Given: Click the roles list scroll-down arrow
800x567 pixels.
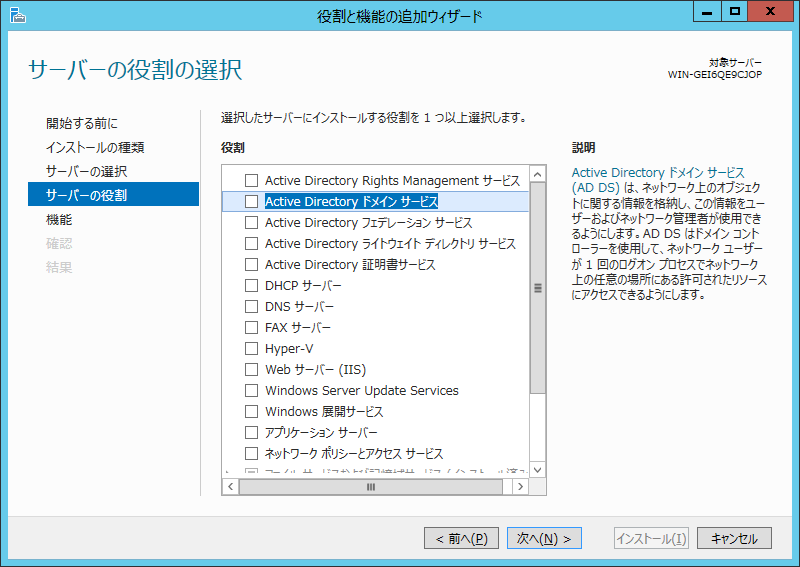Looking at the screenshot, I should (537, 468).
